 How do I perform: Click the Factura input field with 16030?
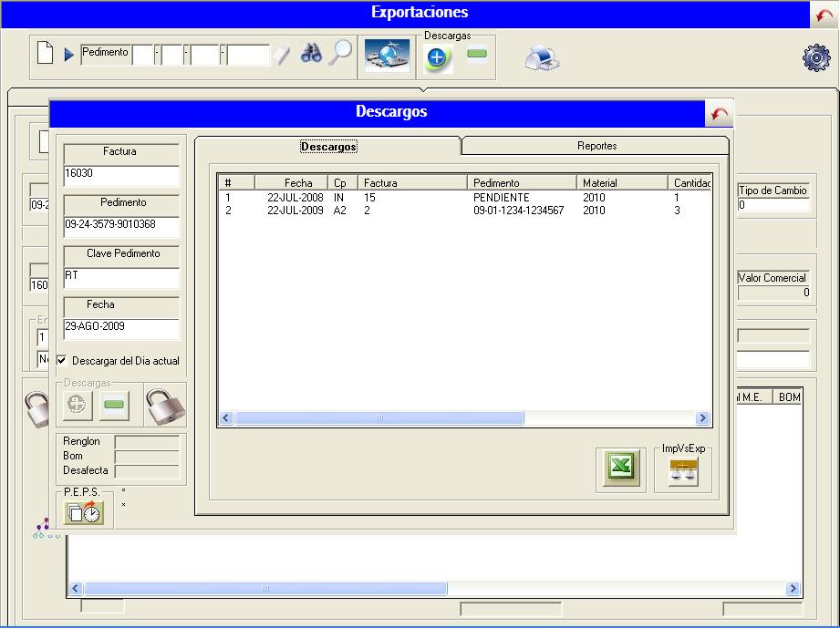click(121, 175)
